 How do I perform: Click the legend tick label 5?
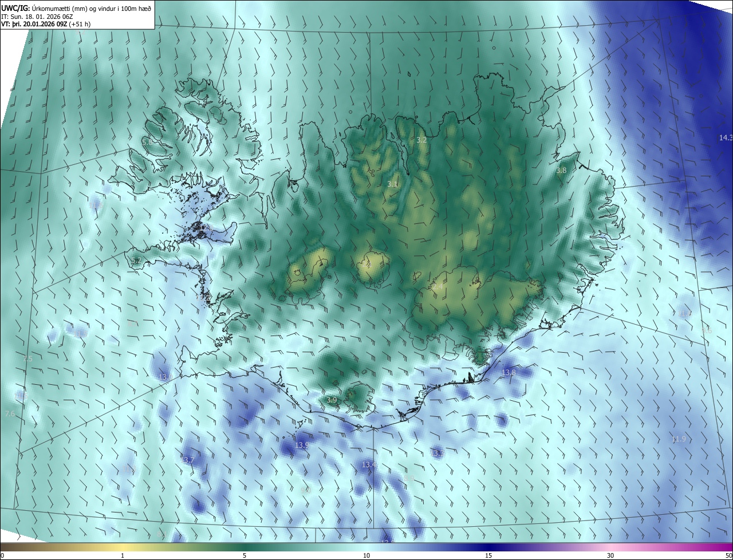[x=245, y=555]
